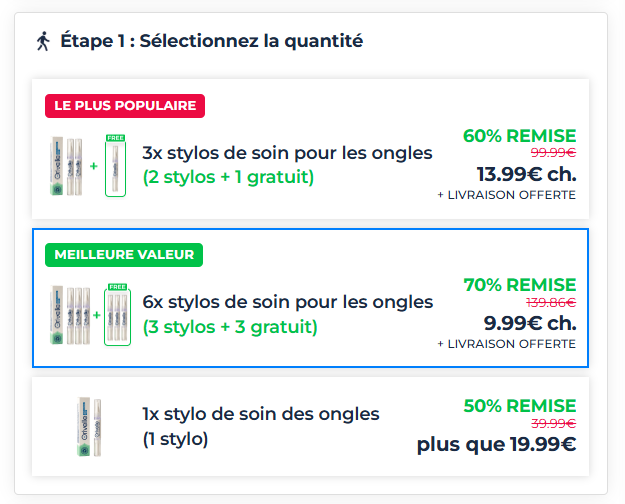
Task: Click the 70% REMISE discount label
Action: pyautogui.click(x=519, y=285)
